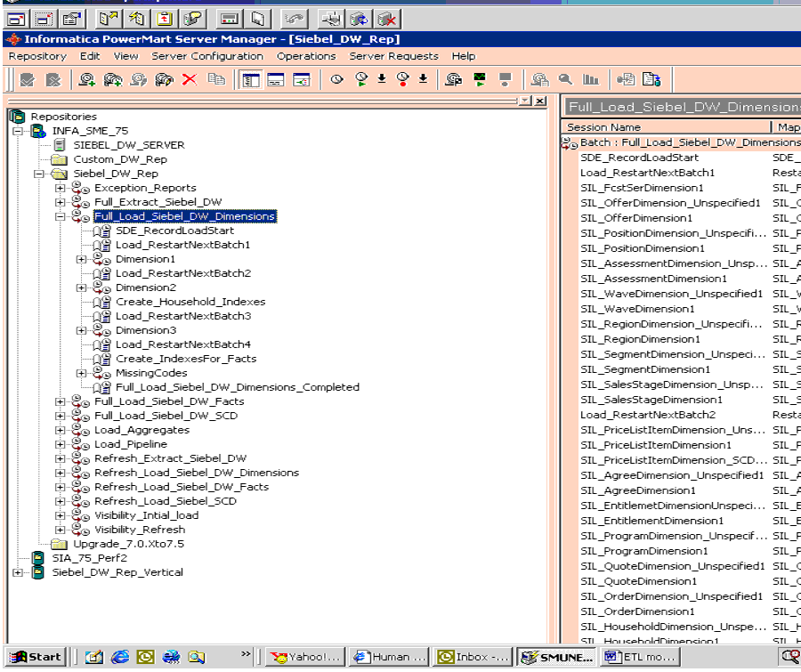Image resolution: width=801 pixels, height=672 pixels.
Task: Collapse the Full_Load_Siebel_DW_Dimensions node
Action: pyautogui.click(x=60, y=216)
